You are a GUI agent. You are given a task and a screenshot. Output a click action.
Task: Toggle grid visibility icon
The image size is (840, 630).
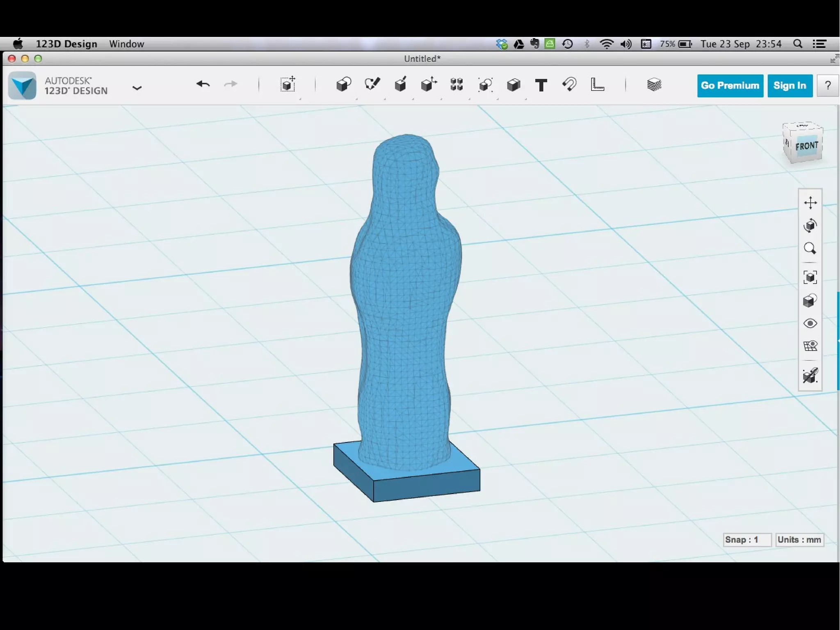810,346
